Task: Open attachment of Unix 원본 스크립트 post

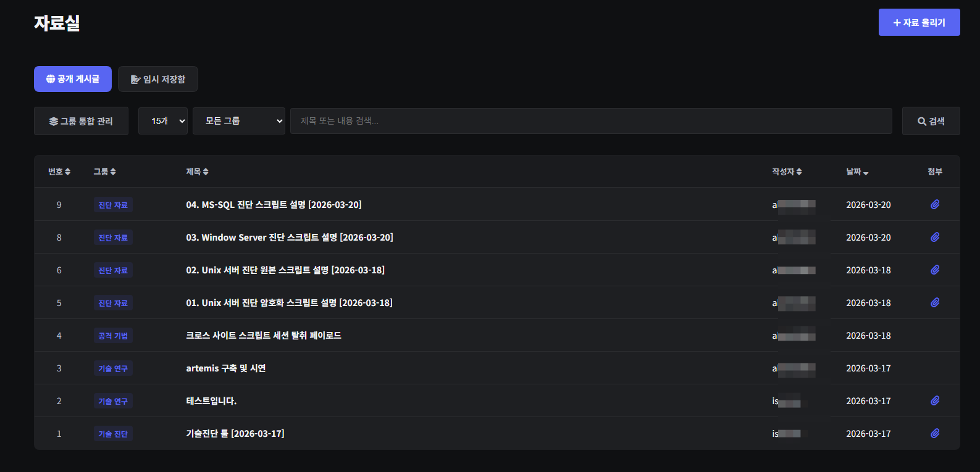Action: (x=935, y=270)
